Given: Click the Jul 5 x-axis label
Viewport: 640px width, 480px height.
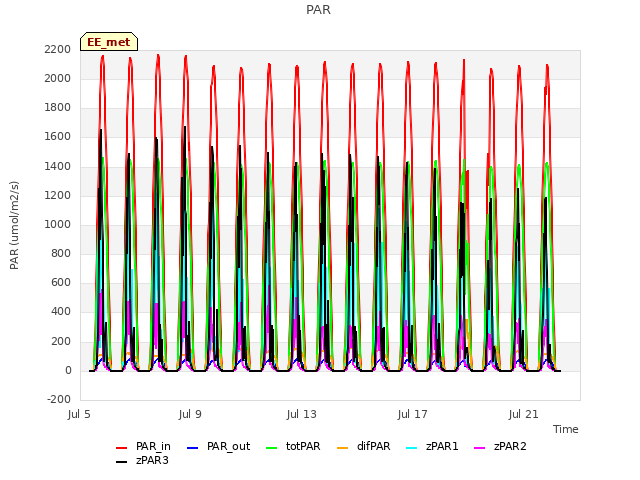Looking at the screenshot, I should point(79,415).
